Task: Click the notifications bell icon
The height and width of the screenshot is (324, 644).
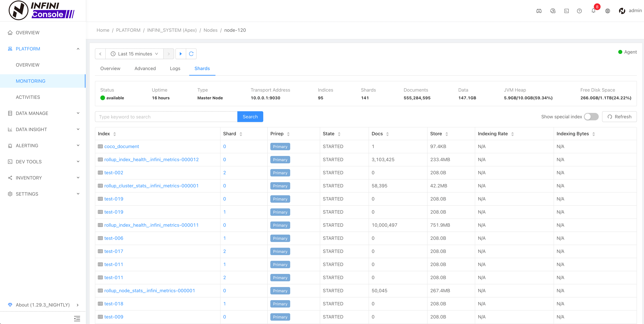Action: coord(593,11)
